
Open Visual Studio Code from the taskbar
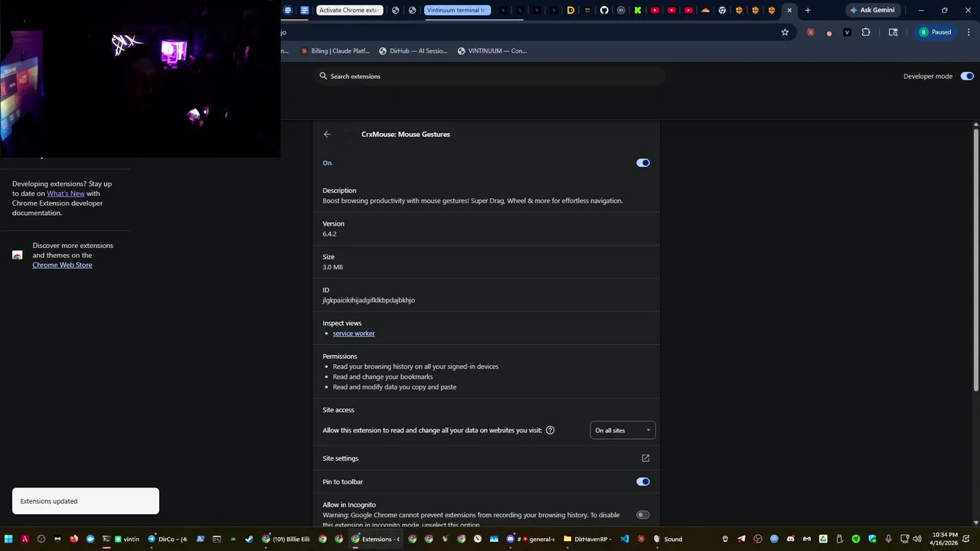tap(625, 539)
